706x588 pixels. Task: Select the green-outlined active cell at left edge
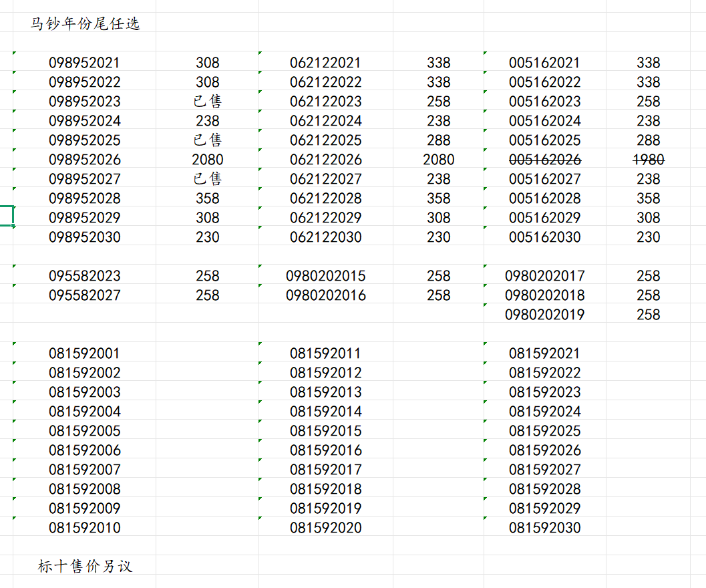6,216
